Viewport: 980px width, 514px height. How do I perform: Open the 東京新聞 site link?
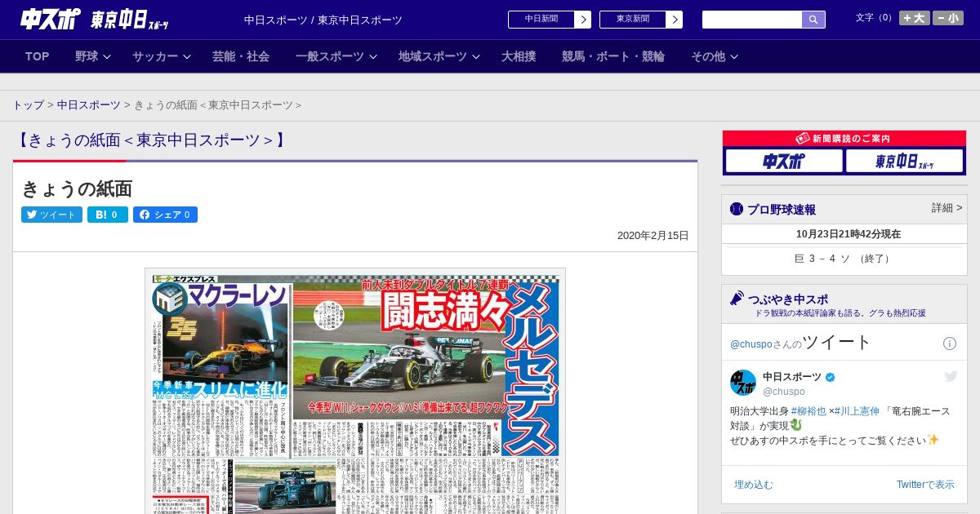[633, 20]
